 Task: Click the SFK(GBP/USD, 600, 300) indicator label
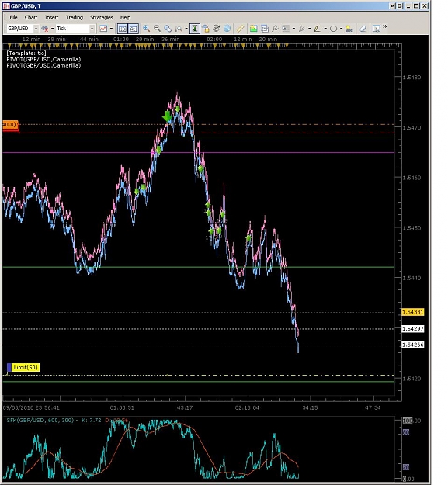[x=40, y=421]
